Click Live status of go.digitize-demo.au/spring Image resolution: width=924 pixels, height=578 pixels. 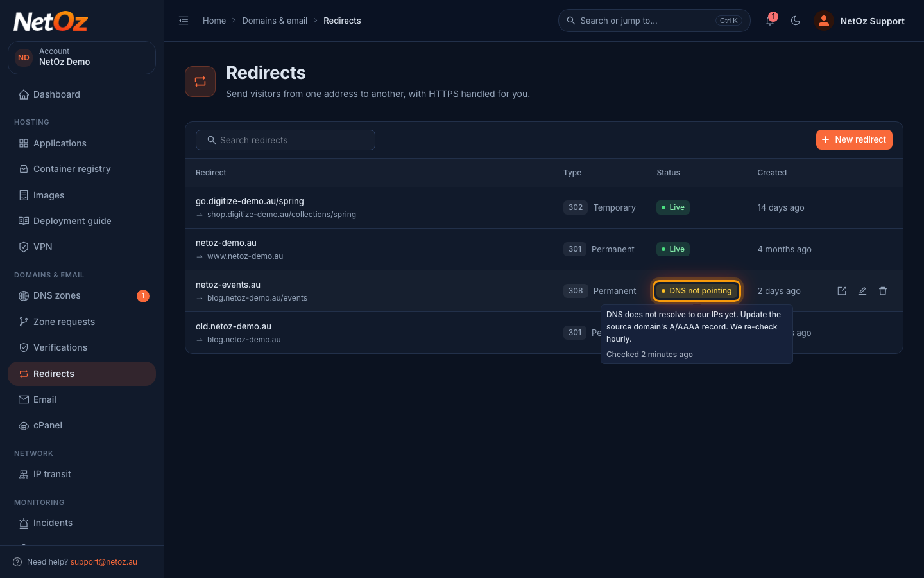pos(673,207)
